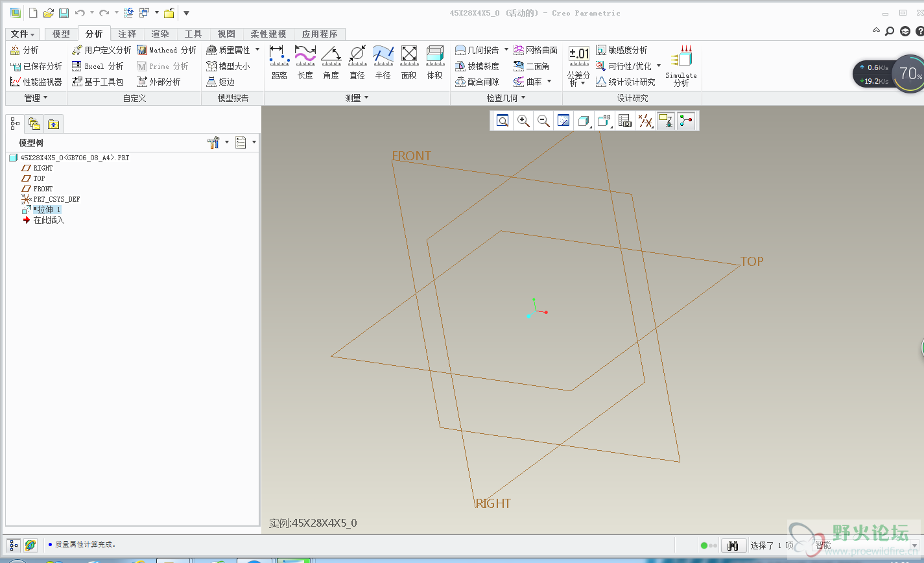Zoom in using the graphics toolbar

[x=523, y=121]
